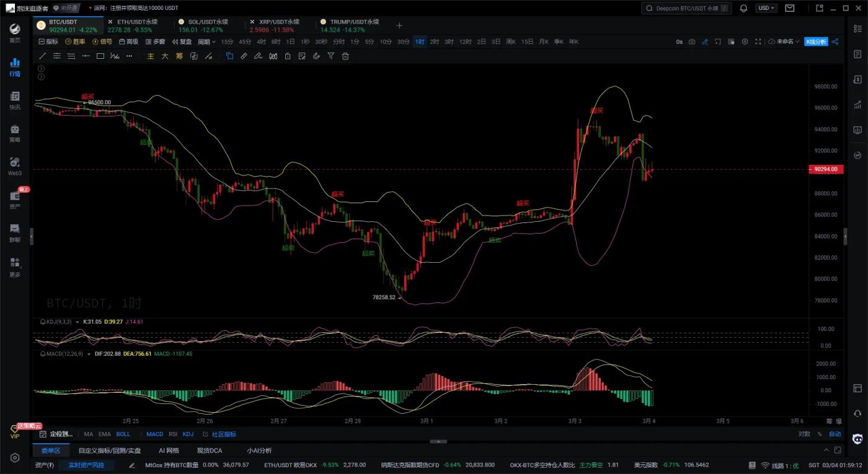
Task: Click the trash icon to delete drawings
Action: pyautogui.click(x=345, y=56)
